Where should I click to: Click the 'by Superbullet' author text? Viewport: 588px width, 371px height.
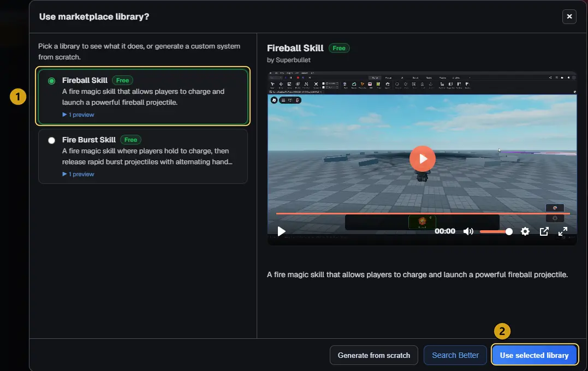288,60
